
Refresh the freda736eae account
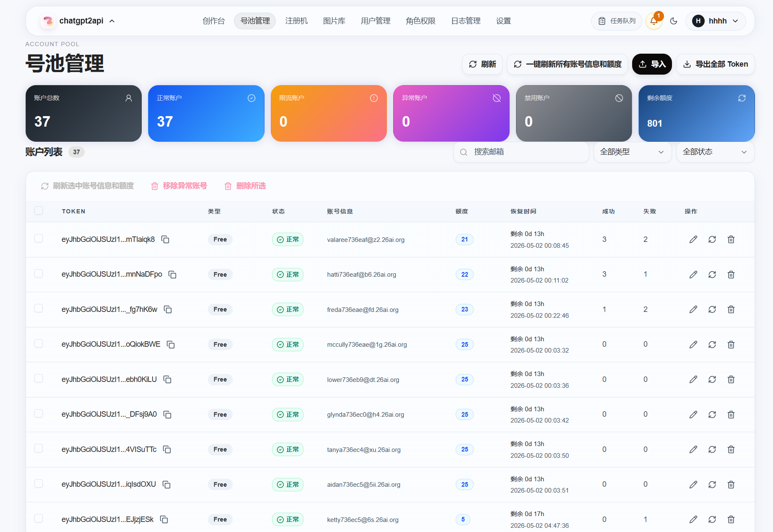(712, 309)
